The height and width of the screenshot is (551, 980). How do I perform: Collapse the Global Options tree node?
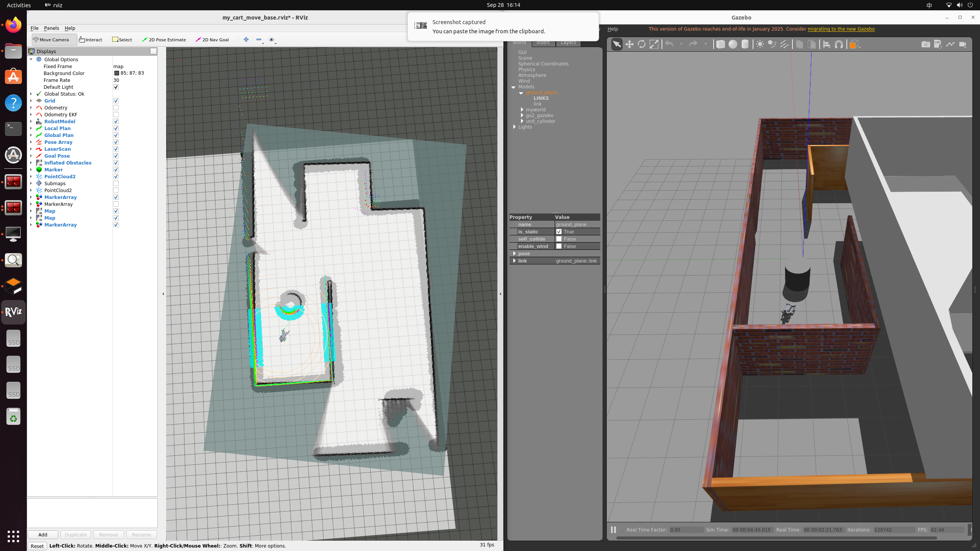point(31,59)
